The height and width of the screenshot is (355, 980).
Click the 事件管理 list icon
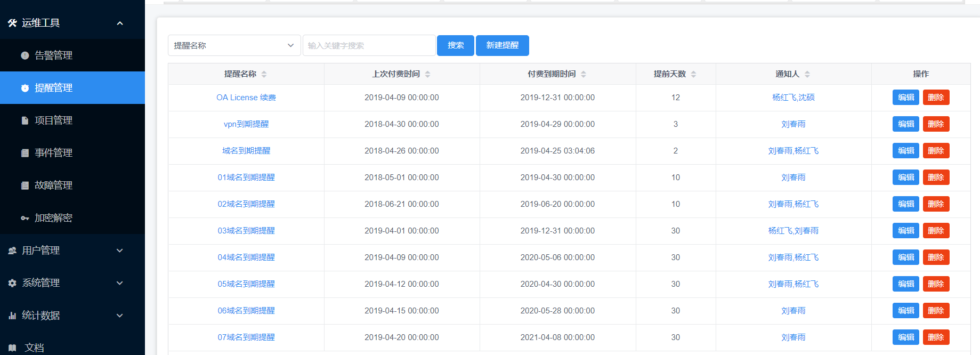click(x=25, y=153)
